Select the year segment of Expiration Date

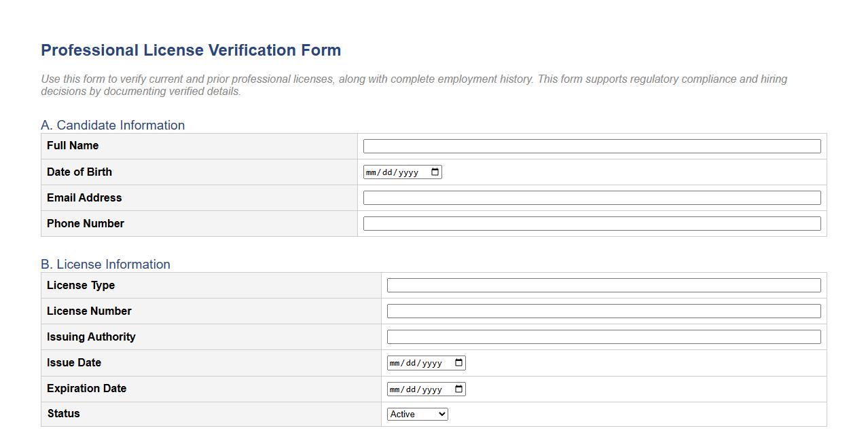(x=432, y=389)
